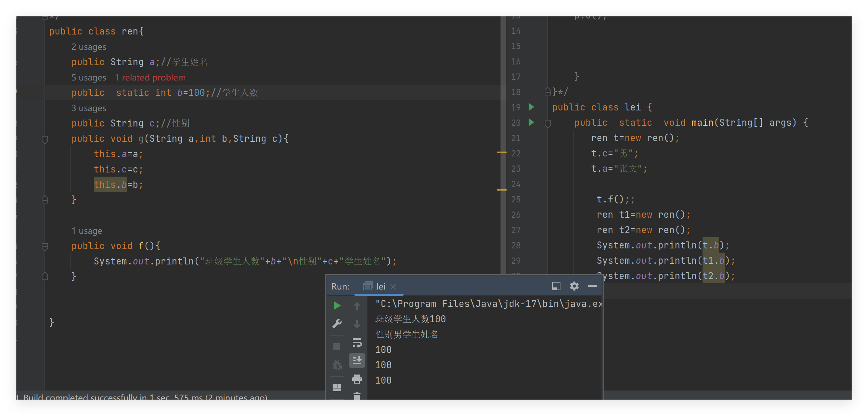Click 'ren t=new ren();' on line 21

click(x=635, y=138)
